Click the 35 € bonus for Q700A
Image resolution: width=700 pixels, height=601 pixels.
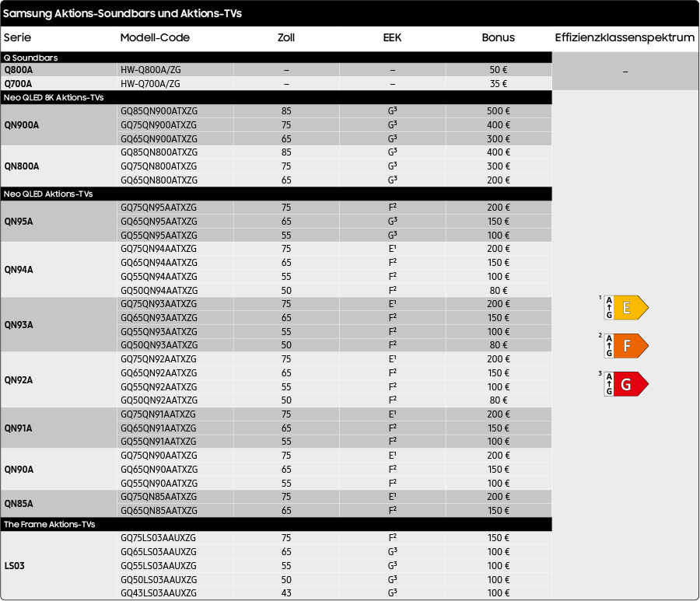(499, 83)
